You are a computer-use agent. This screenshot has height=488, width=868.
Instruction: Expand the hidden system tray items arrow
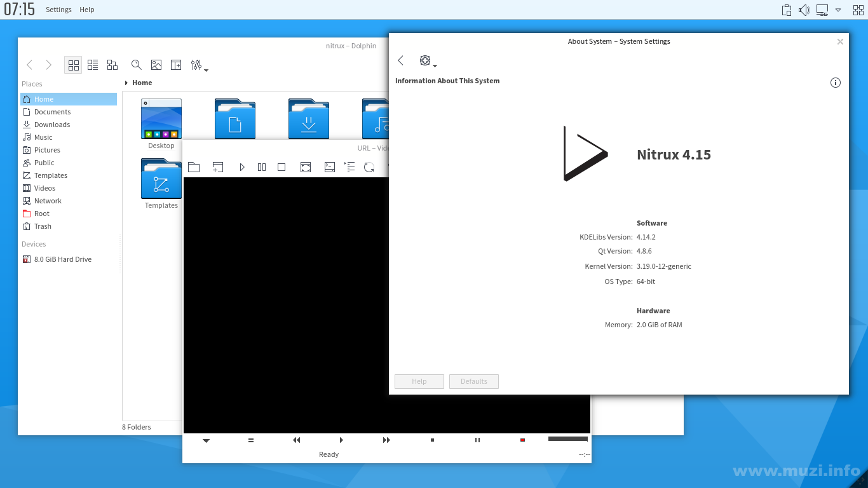click(838, 10)
